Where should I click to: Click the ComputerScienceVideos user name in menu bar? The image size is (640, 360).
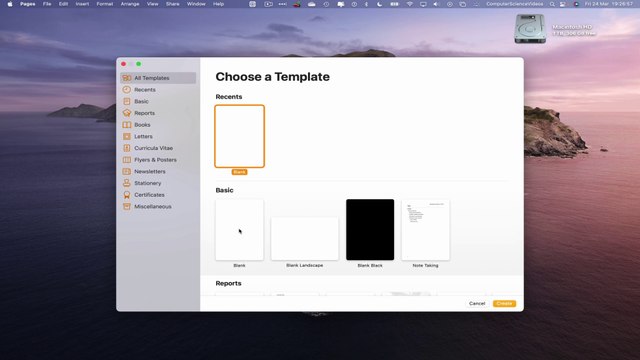tap(514, 4)
